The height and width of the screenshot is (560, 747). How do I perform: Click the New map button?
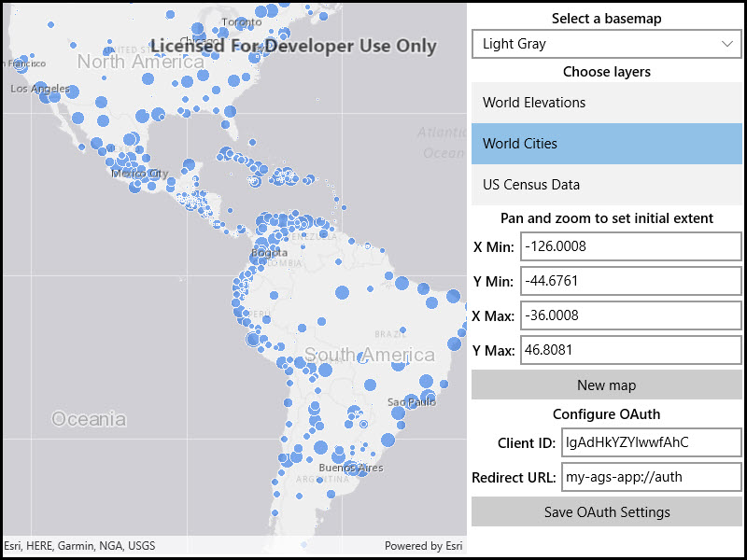(x=606, y=385)
